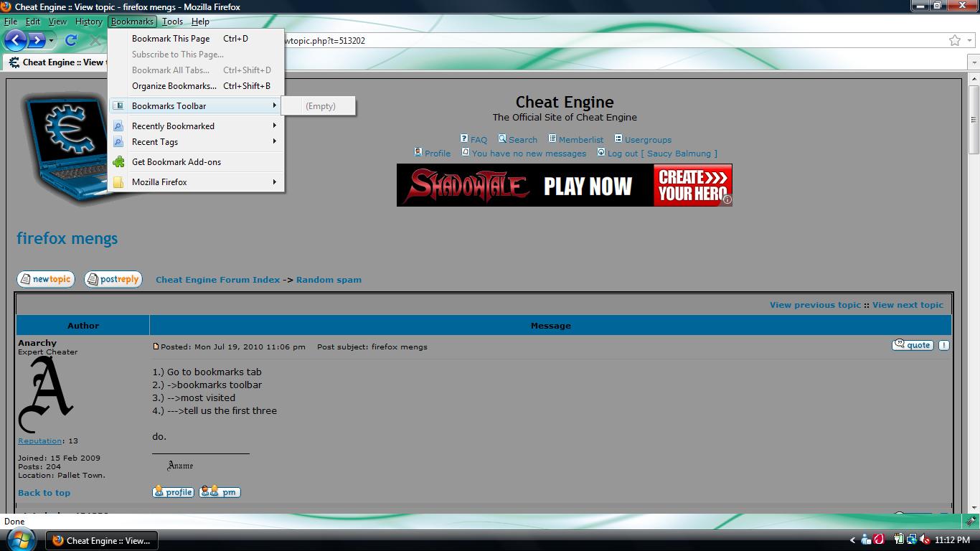Screen dimensions: 980x551
Task: Click the post icon beside Posted date
Action: [156, 347]
